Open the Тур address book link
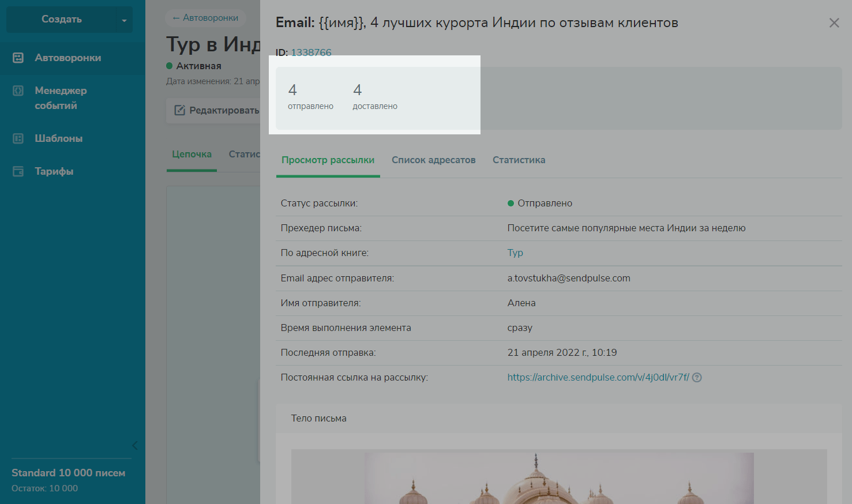Screen dimensions: 852x504 [x=515, y=253]
